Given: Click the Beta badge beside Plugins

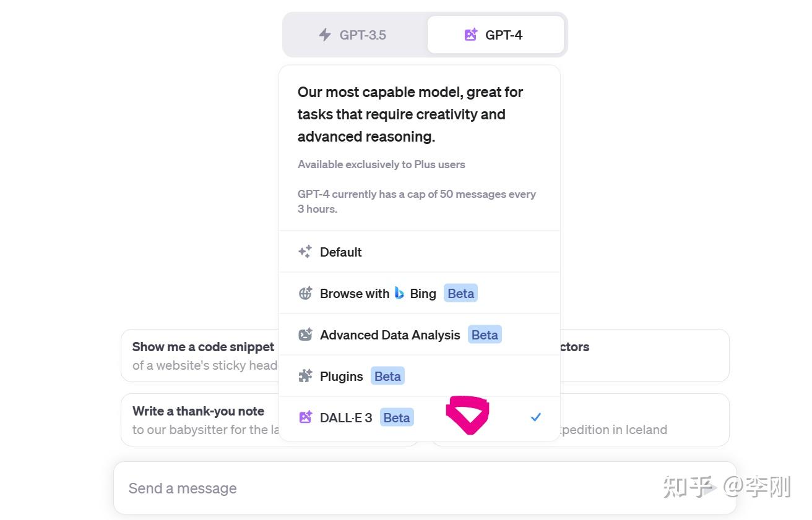Looking at the screenshot, I should click(x=387, y=376).
